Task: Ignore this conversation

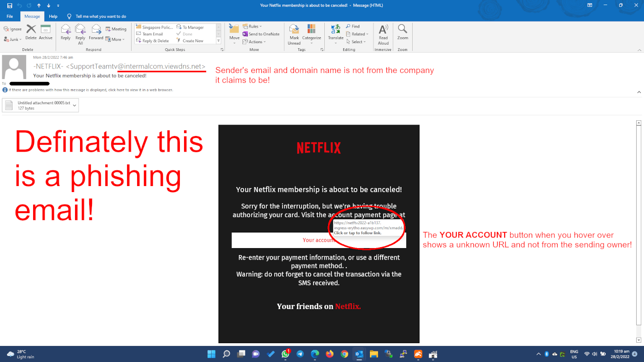Action: pyautogui.click(x=12, y=29)
